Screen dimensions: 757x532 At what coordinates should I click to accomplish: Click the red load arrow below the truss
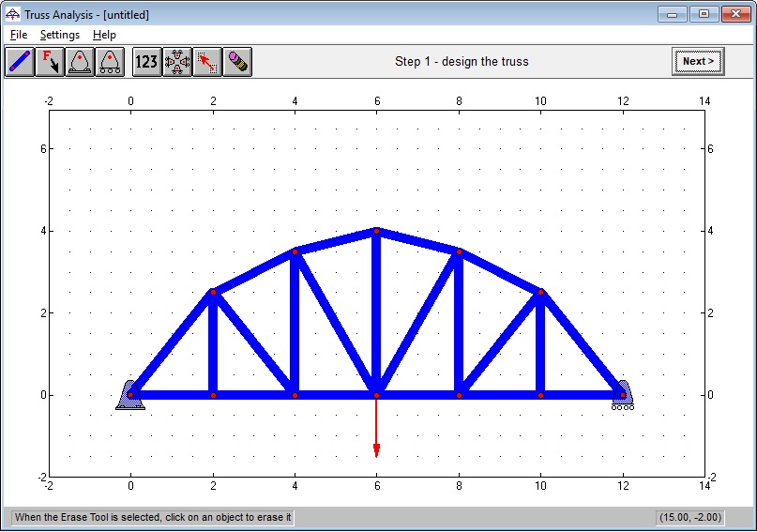[x=376, y=427]
